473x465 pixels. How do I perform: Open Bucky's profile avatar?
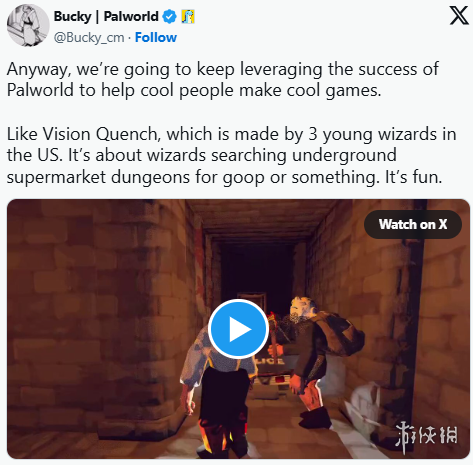pyautogui.click(x=28, y=25)
